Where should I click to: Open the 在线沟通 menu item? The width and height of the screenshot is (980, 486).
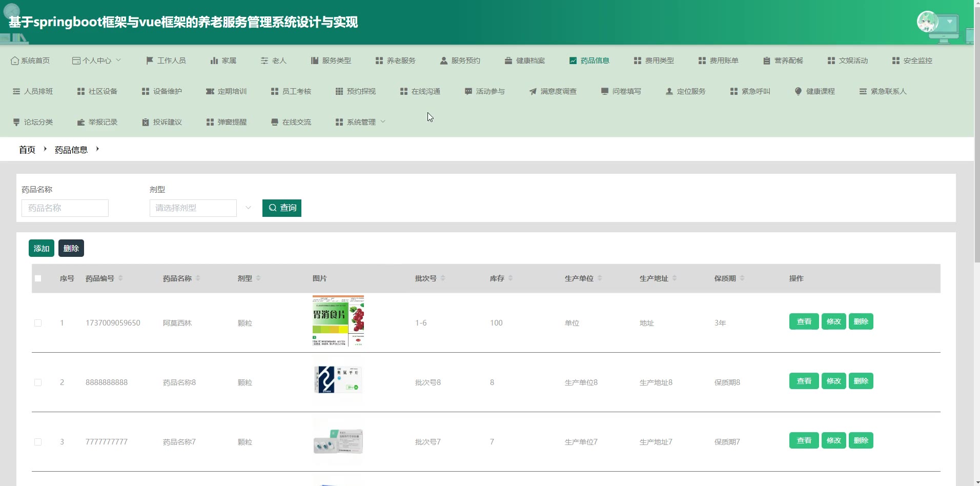tap(420, 91)
